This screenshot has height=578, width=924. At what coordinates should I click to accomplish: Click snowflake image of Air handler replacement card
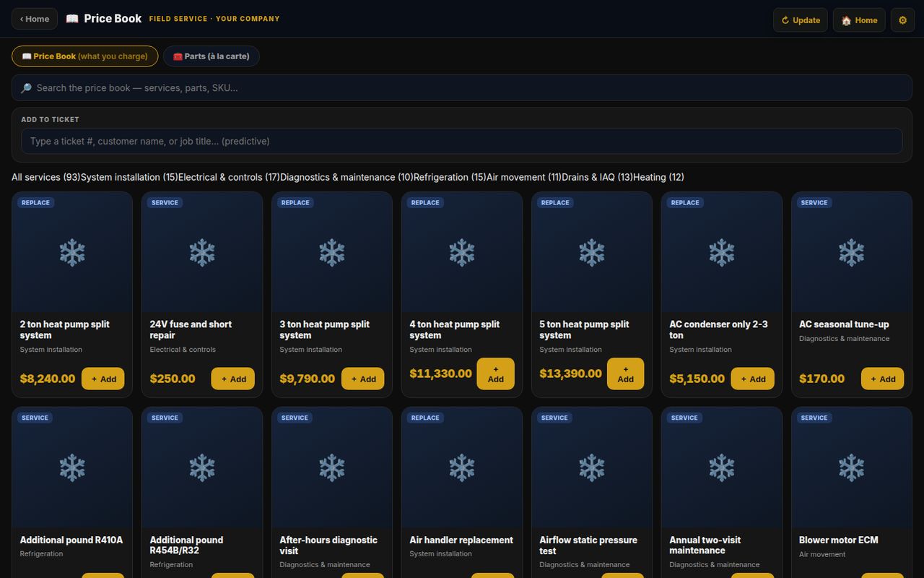(x=462, y=467)
